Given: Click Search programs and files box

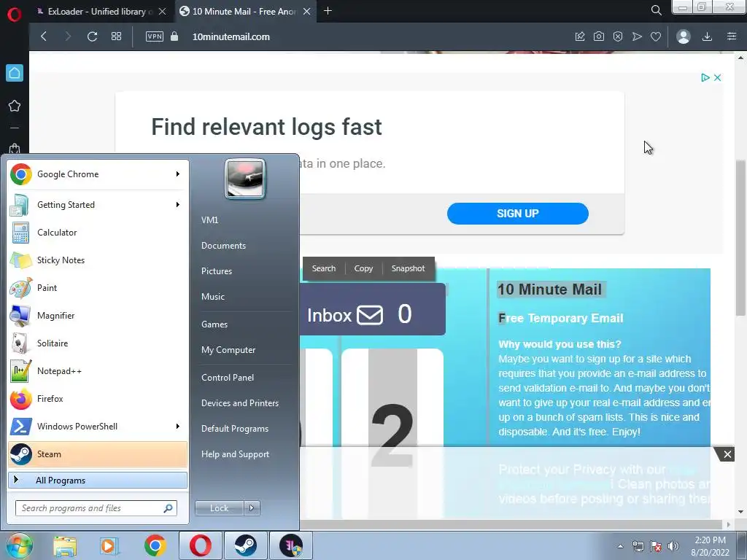Looking at the screenshot, I should [96, 508].
